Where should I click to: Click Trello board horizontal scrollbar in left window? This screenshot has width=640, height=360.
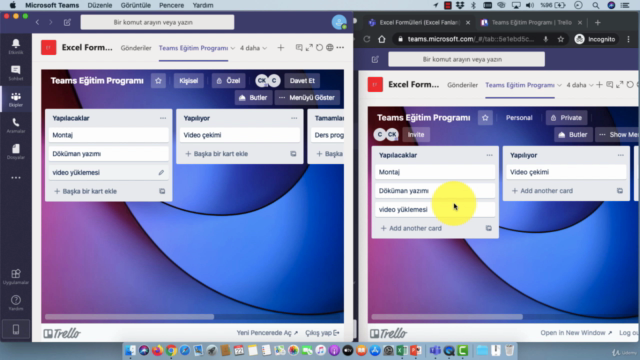pyautogui.click(x=129, y=317)
